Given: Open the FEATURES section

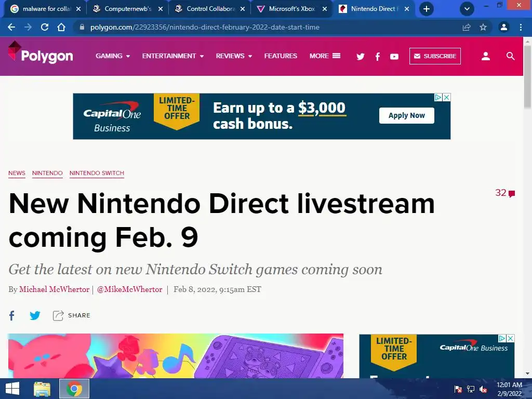Looking at the screenshot, I should click(x=281, y=56).
